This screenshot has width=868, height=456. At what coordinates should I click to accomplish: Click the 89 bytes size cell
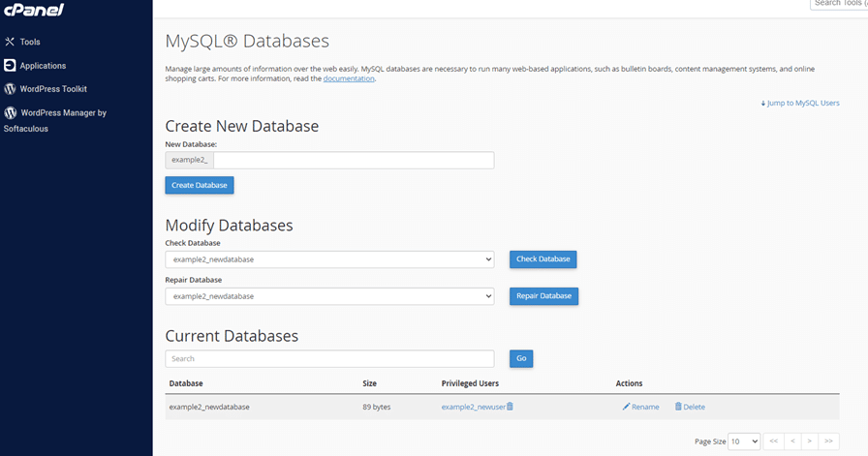coord(377,407)
